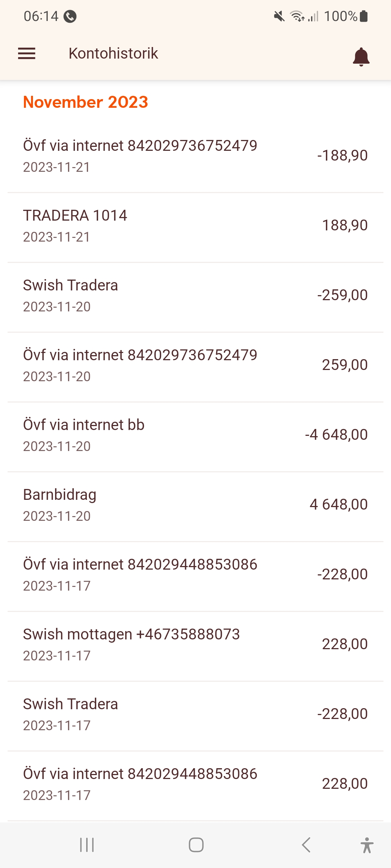Tap the Kontohistorik page title
This screenshot has width=391, height=868.
click(113, 54)
